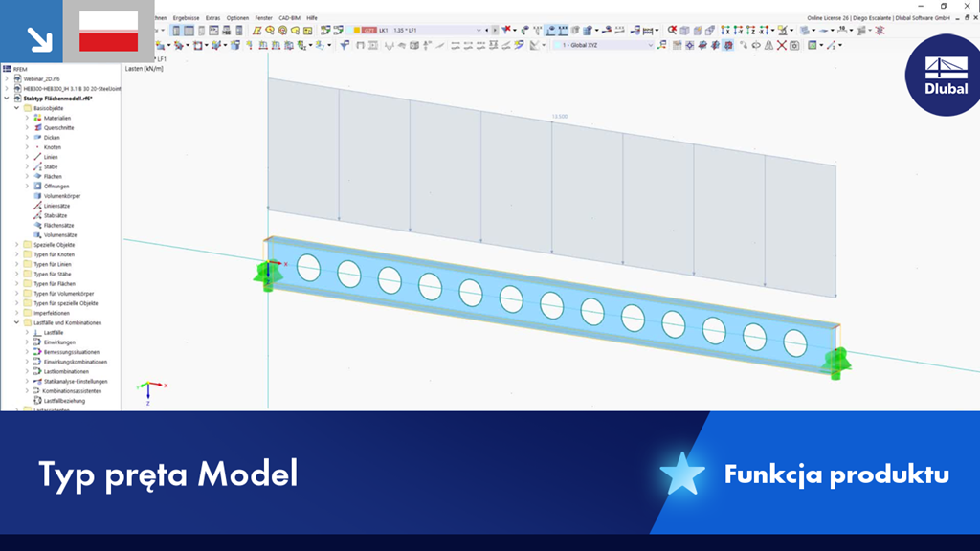Click the red X delete icon
The height and width of the screenshot is (551, 980).
(x=782, y=45)
